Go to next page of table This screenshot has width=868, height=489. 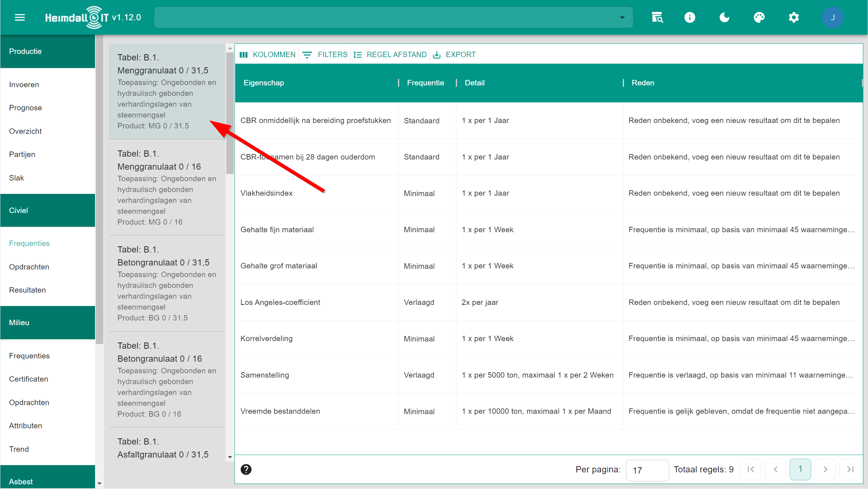coord(825,469)
